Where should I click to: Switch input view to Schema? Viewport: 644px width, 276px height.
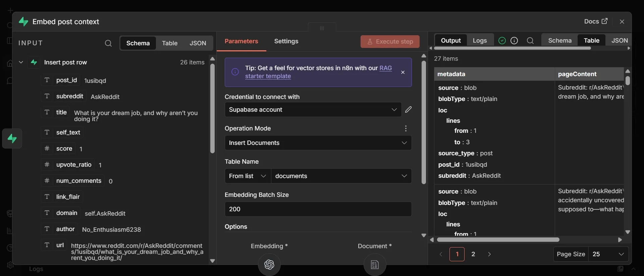click(138, 43)
